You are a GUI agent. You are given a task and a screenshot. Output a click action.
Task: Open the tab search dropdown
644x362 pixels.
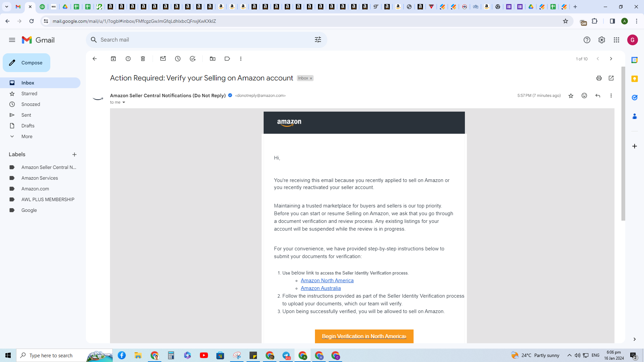6,7
